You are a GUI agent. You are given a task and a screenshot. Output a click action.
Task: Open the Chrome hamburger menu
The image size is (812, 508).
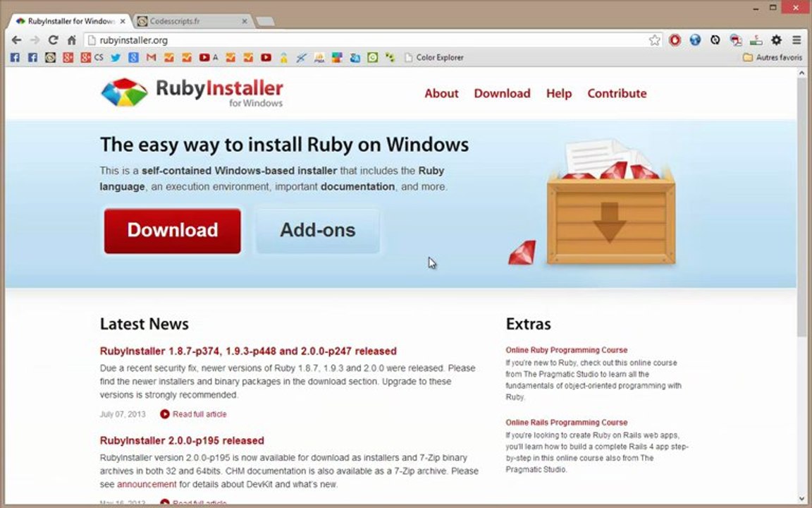796,40
